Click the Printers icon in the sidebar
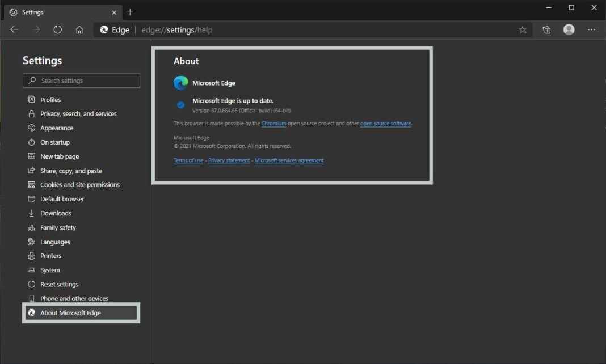 point(31,256)
